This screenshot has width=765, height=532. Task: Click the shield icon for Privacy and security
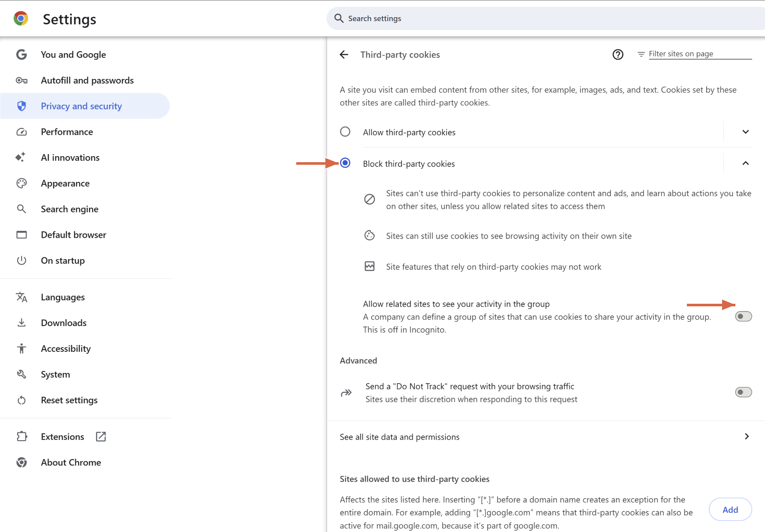(x=21, y=106)
